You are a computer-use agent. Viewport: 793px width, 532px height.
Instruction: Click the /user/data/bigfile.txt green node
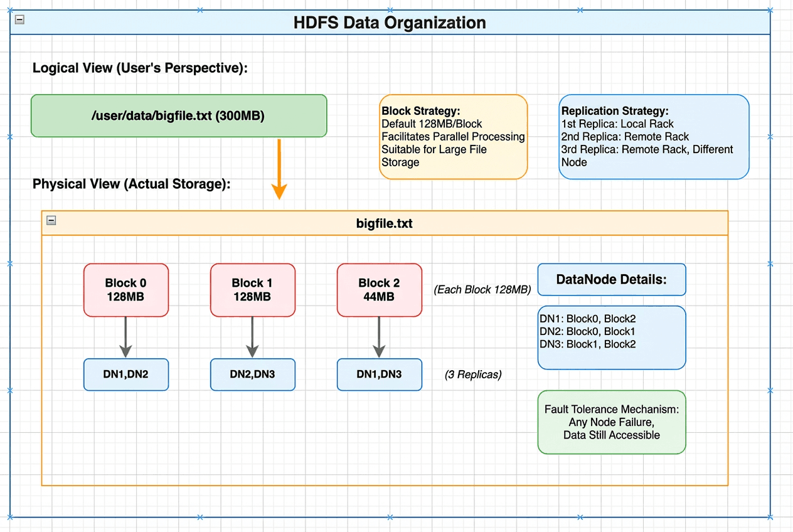click(179, 115)
